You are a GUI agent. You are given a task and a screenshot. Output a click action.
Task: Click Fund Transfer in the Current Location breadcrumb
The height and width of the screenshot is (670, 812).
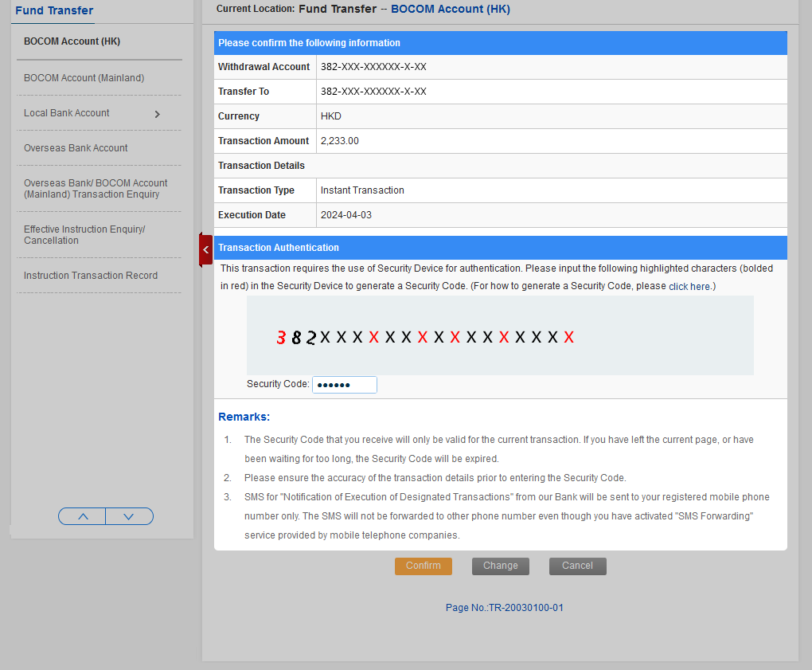pyautogui.click(x=338, y=10)
